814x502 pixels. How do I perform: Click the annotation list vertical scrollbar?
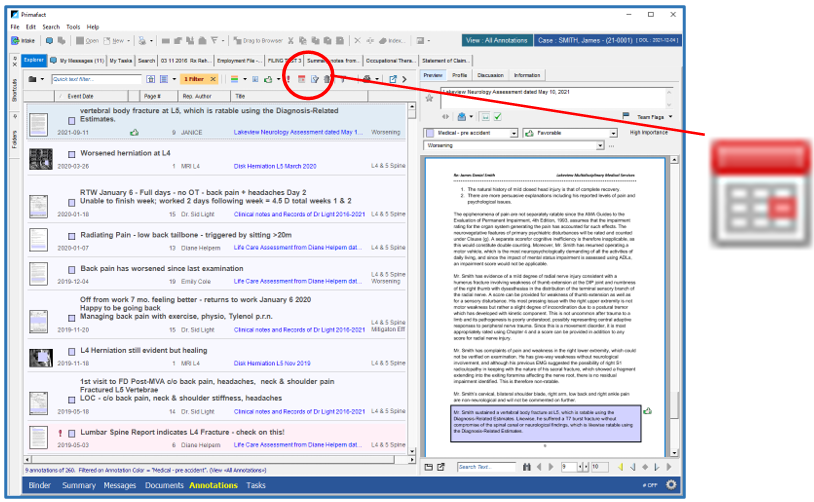click(412, 279)
